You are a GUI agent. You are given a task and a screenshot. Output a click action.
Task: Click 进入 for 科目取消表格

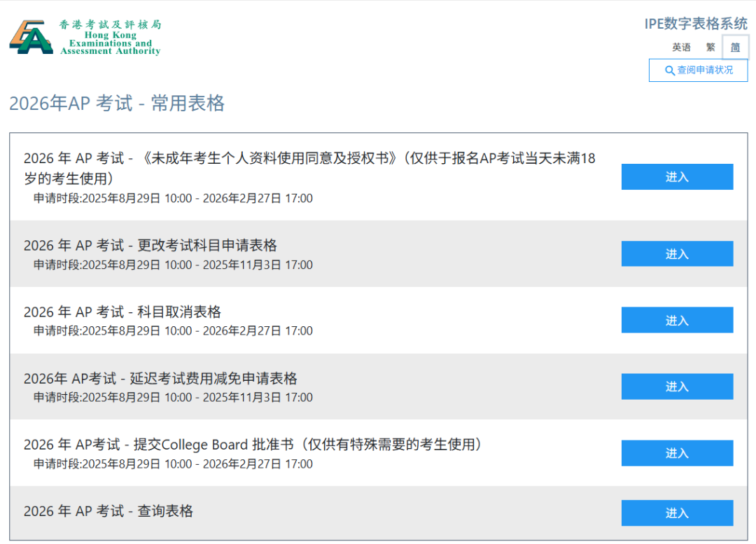tap(676, 320)
